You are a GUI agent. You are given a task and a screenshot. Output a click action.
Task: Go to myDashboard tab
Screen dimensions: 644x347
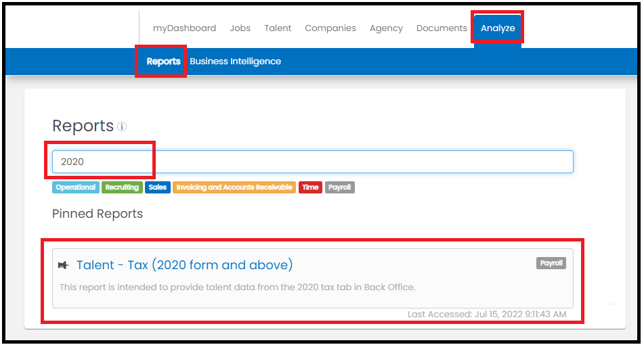(x=184, y=28)
